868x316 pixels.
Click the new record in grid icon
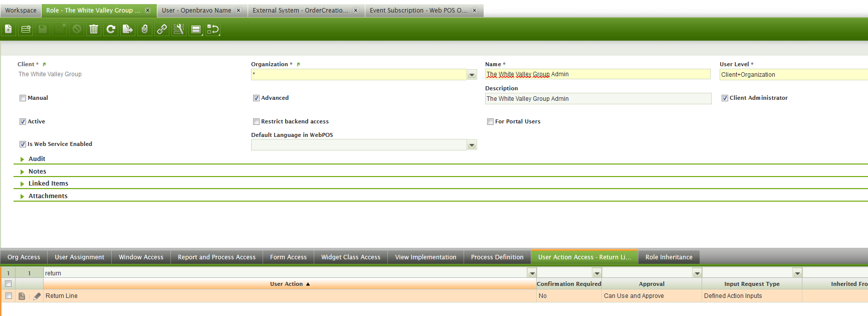click(26, 29)
